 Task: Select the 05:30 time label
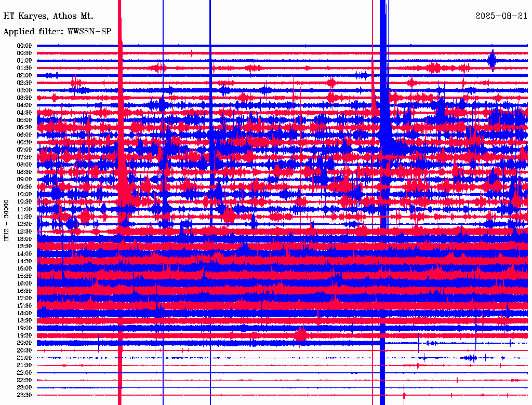[24, 128]
